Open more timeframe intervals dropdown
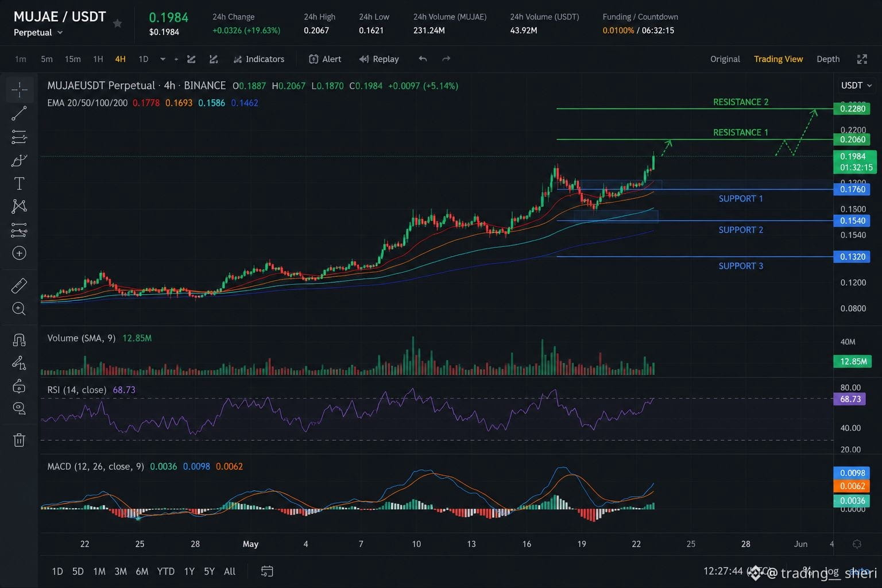 (x=163, y=59)
